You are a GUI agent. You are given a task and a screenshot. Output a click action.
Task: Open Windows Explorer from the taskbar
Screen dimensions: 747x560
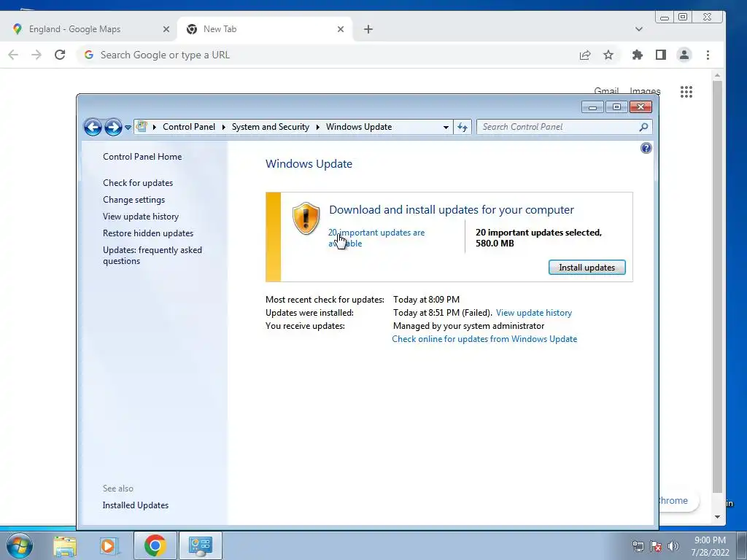(65, 545)
